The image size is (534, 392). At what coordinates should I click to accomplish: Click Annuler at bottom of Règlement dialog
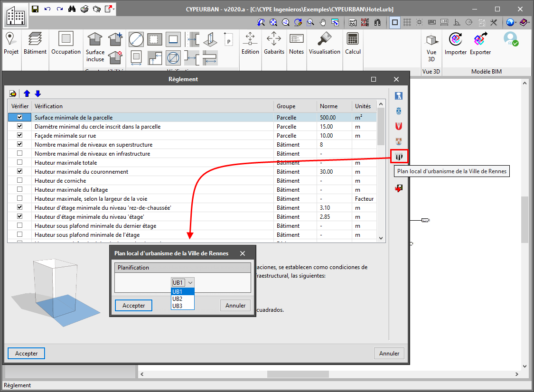coord(389,354)
